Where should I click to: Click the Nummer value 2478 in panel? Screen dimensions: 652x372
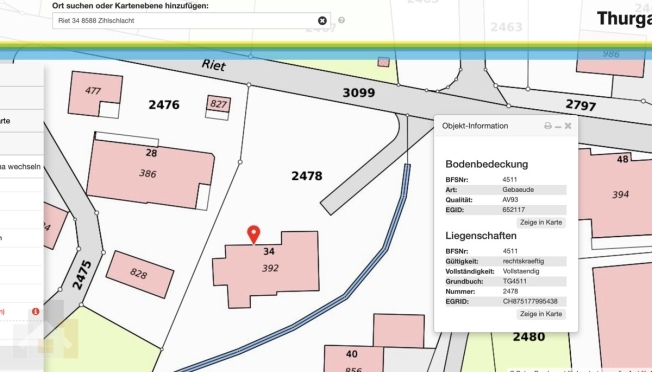pyautogui.click(x=510, y=291)
